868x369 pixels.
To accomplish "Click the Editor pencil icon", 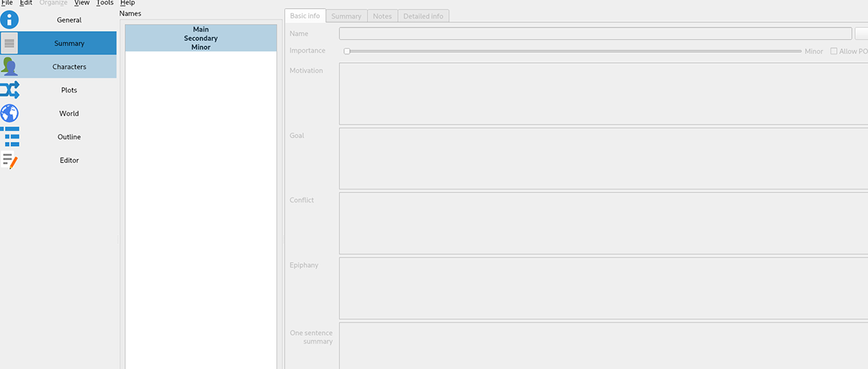I will pos(9,161).
